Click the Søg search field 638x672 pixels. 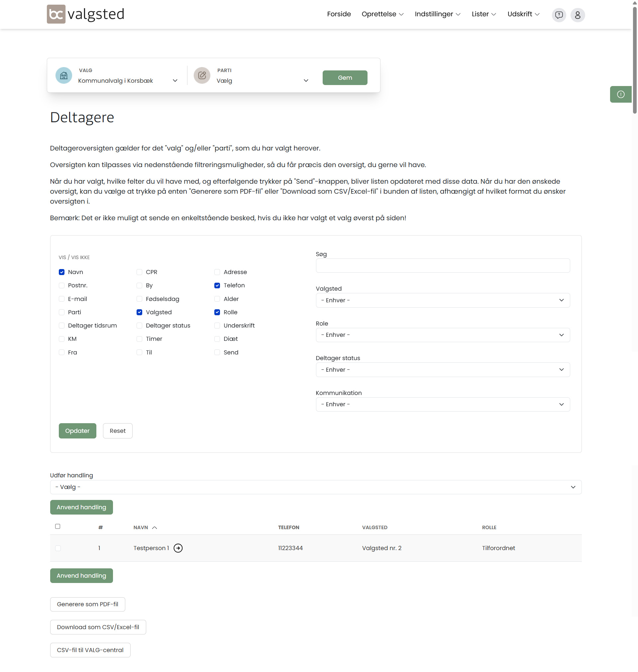443,265
